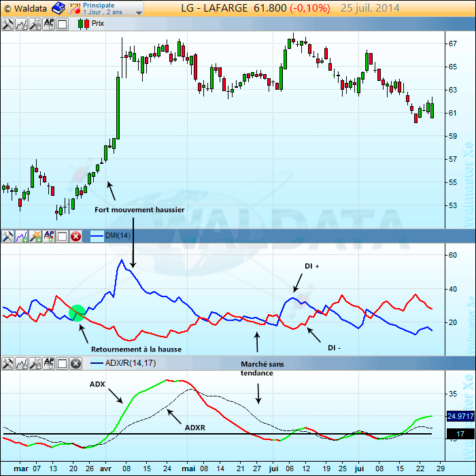
Task: Click the 'Retournement à la hausse' annotation text
Action: tap(136, 350)
